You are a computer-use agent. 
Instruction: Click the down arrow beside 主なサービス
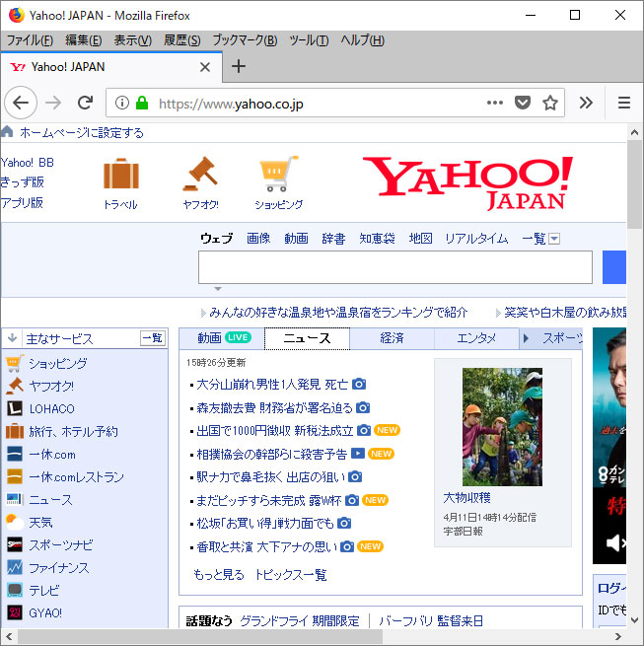(12, 338)
